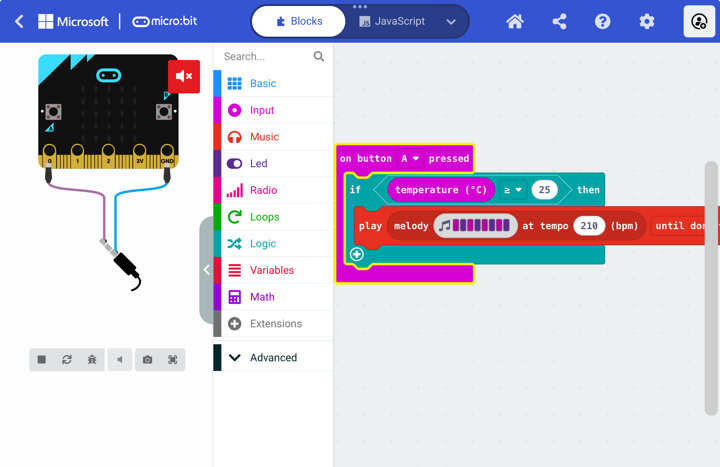The image size is (720, 467).
Task: Unmute the simulator using red speaker button
Action: point(184,76)
